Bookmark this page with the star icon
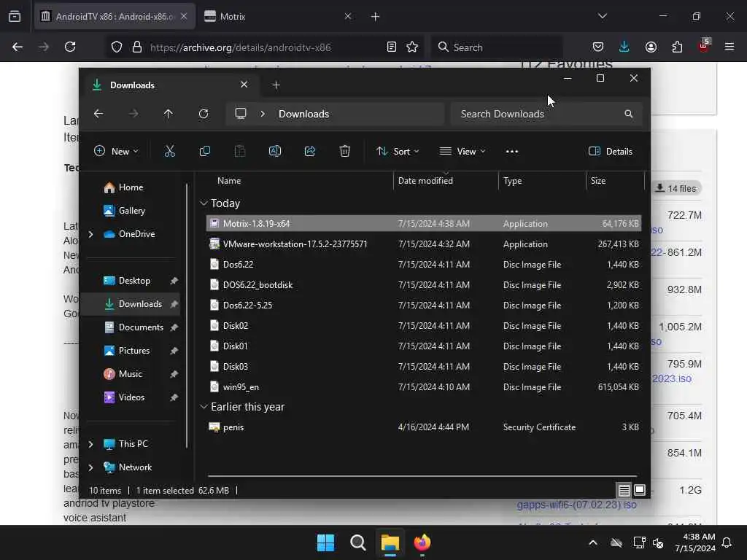Screen dimensions: 747x560 coord(412,47)
